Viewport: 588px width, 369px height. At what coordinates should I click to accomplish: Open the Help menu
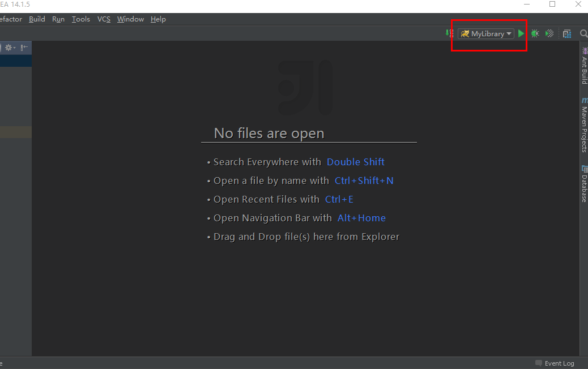158,19
